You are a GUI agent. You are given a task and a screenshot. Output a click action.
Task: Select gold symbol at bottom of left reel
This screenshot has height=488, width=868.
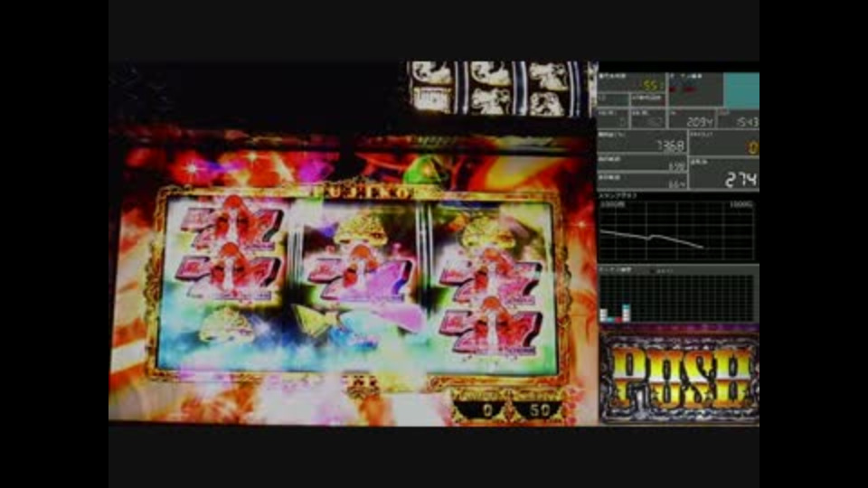[226, 324]
